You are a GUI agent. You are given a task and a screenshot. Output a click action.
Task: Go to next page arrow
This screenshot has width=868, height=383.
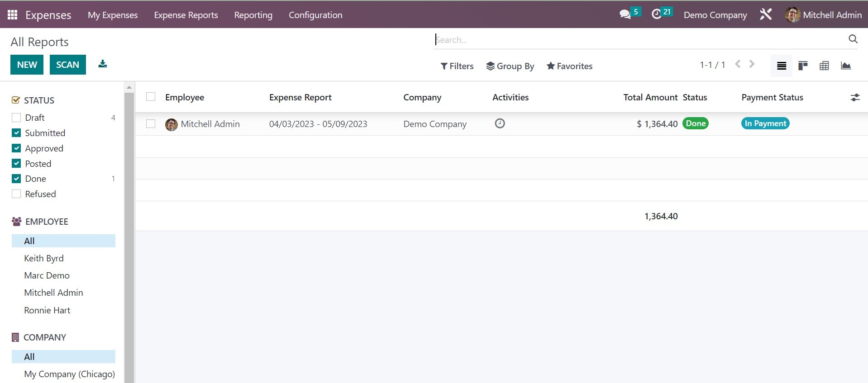point(752,64)
